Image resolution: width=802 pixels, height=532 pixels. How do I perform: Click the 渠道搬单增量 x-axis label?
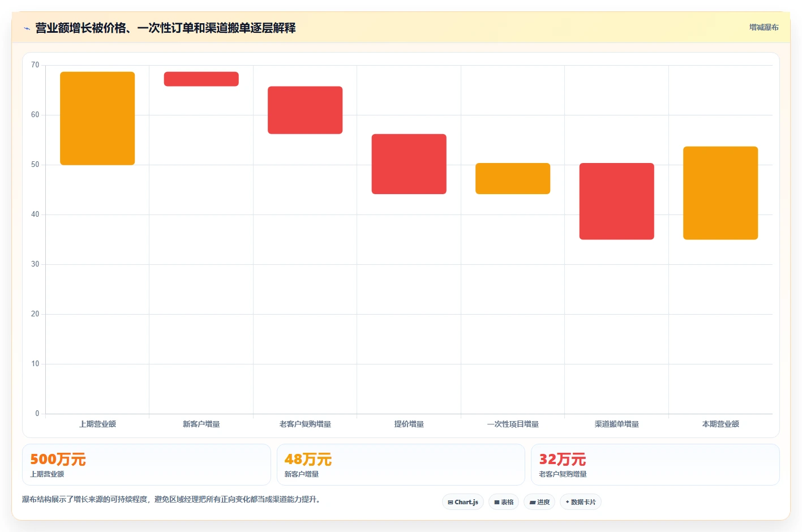(x=617, y=424)
